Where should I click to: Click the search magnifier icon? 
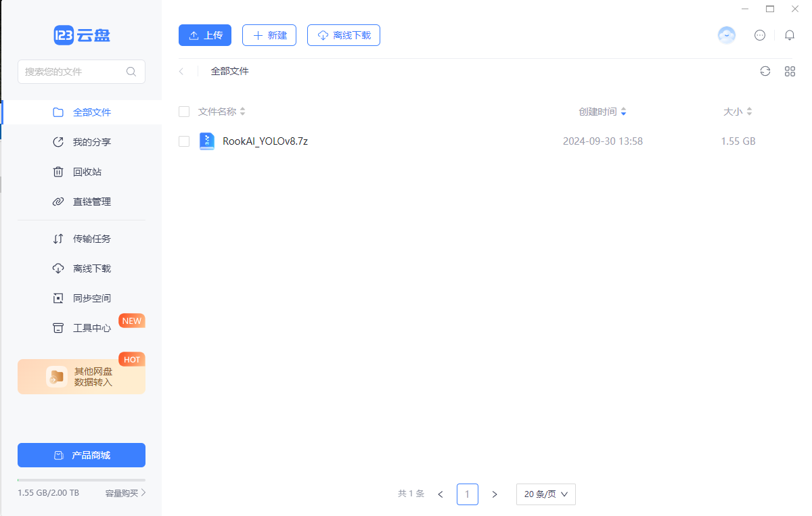(x=131, y=71)
